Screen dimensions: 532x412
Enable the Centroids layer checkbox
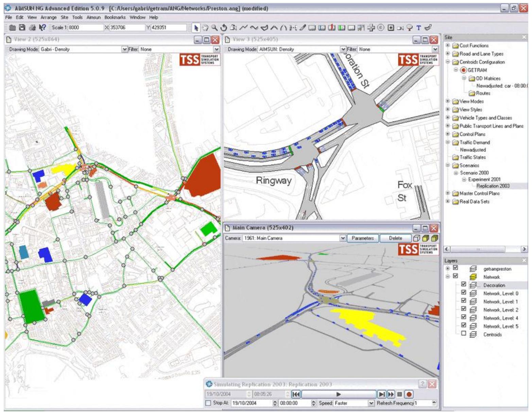[x=463, y=334]
